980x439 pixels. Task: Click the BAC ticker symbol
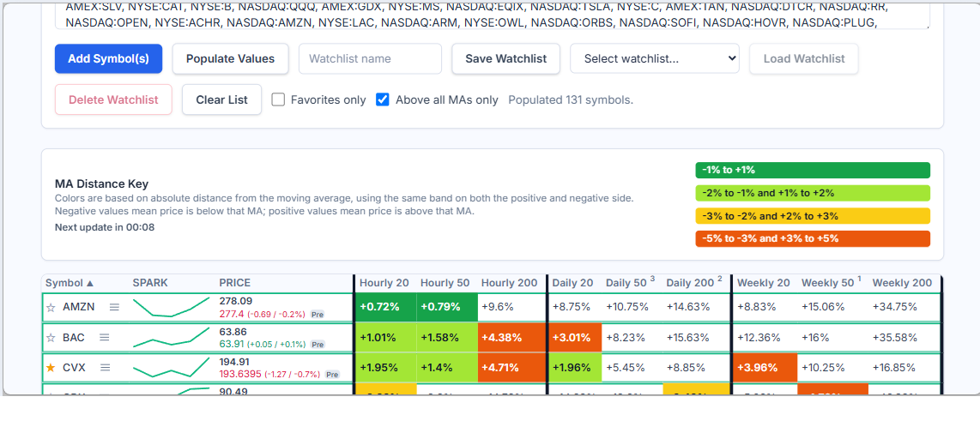point(74,338)
